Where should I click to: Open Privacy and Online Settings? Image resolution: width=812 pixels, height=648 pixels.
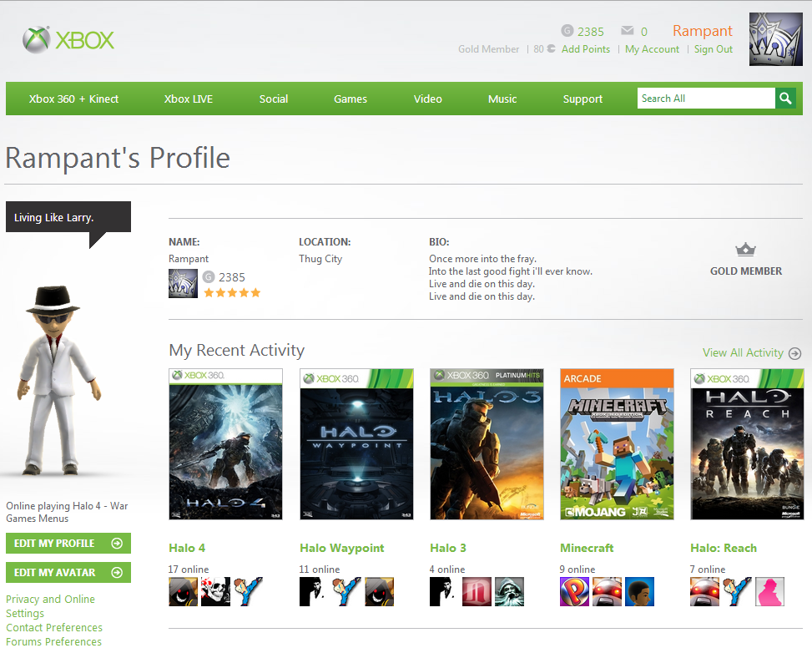click(50, 606)
